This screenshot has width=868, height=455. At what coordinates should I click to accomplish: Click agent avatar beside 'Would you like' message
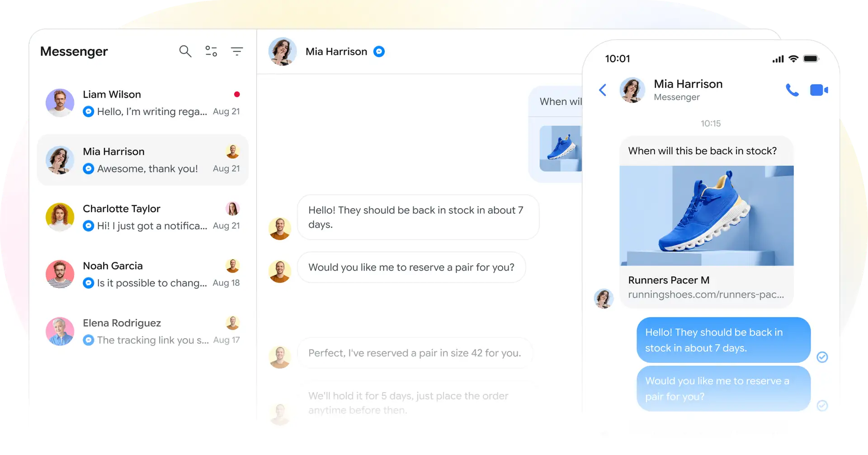(280, 271)
